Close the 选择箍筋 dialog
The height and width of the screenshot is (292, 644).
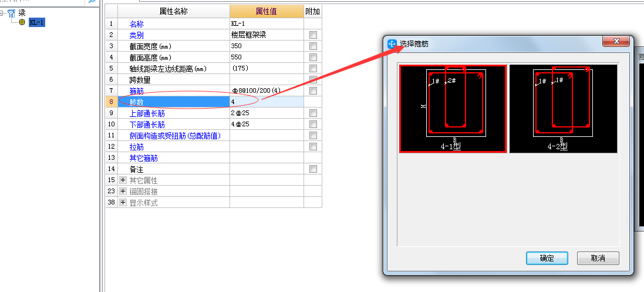click(x=616, y=41)
